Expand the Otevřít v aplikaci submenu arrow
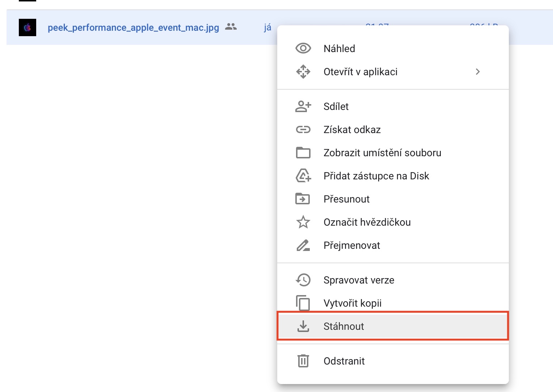This screenshot has width=553, height=392. [x=478, y=72]
